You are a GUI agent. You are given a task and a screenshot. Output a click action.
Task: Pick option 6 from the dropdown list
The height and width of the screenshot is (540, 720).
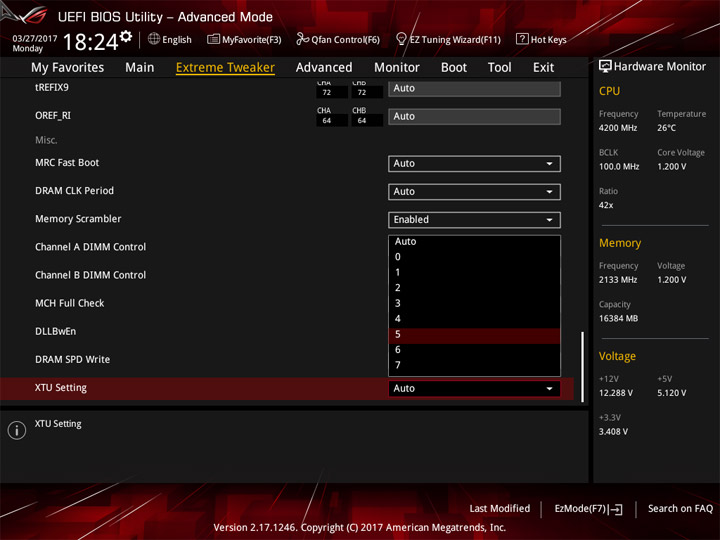click(474, 350)
